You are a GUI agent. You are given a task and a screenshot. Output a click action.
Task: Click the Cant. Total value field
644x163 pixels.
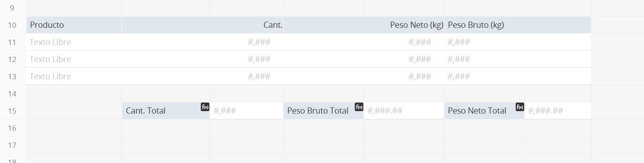point(246,111)
